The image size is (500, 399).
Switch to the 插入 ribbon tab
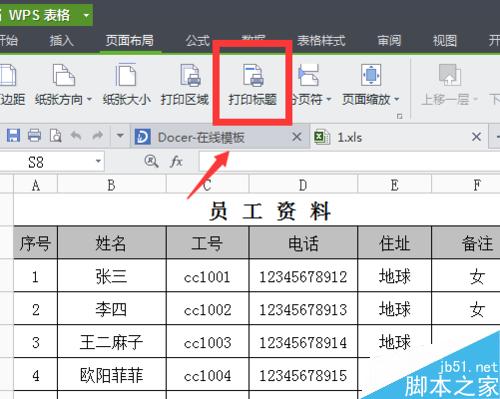(x=61, y=41)
